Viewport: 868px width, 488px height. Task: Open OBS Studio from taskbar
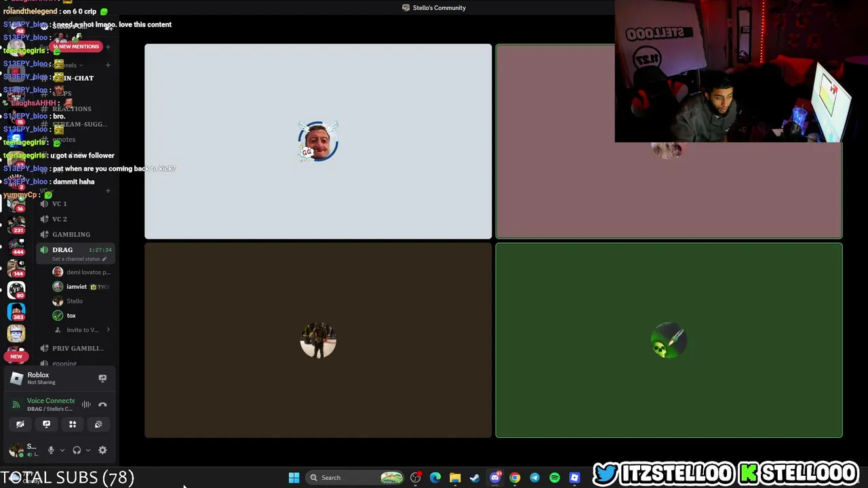(416, 478)
